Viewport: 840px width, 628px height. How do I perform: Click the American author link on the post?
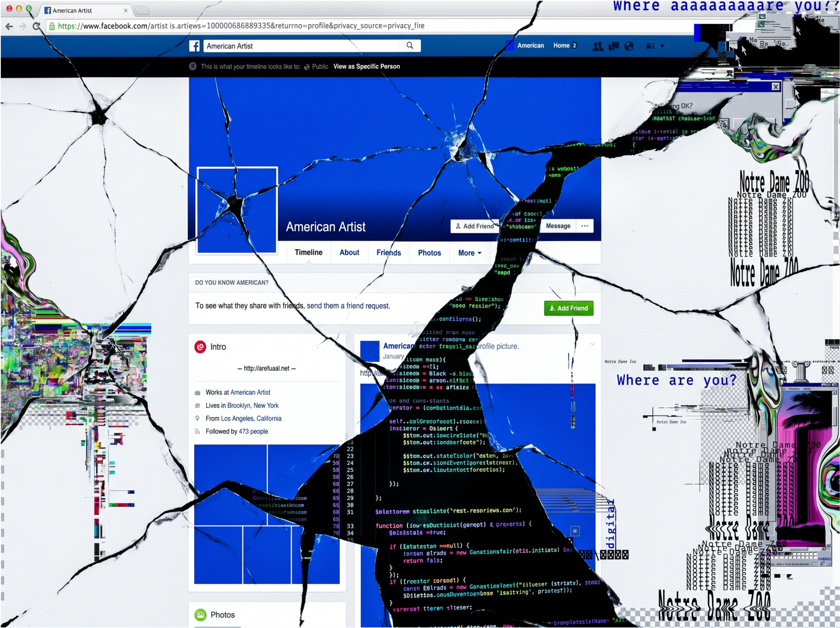coord(399,346)
